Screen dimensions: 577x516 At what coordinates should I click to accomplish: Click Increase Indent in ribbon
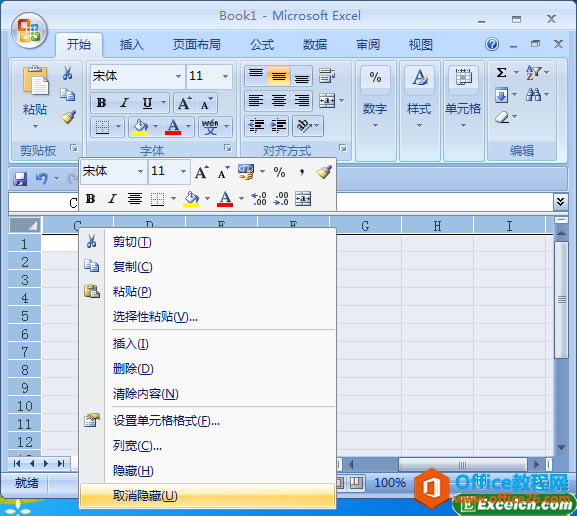pos(279,126)
